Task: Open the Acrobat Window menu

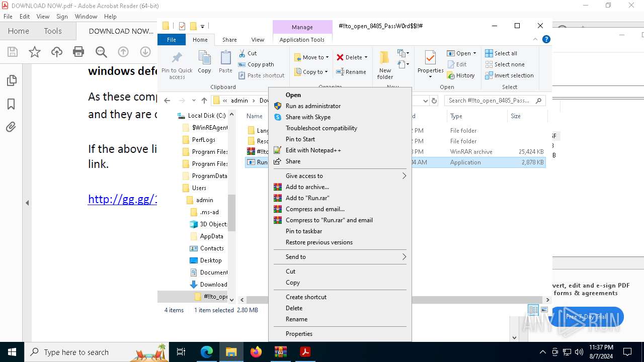Action: 86,17
